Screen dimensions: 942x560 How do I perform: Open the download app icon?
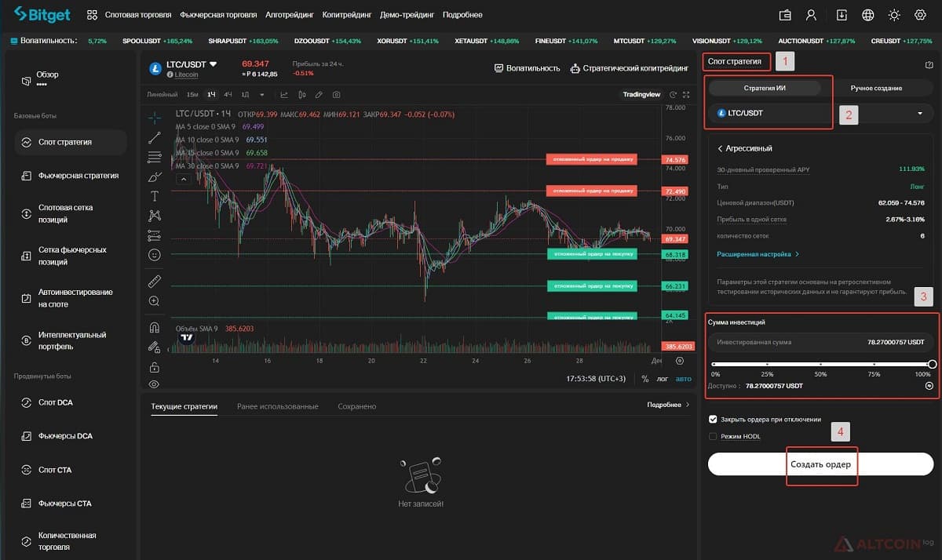842,15
